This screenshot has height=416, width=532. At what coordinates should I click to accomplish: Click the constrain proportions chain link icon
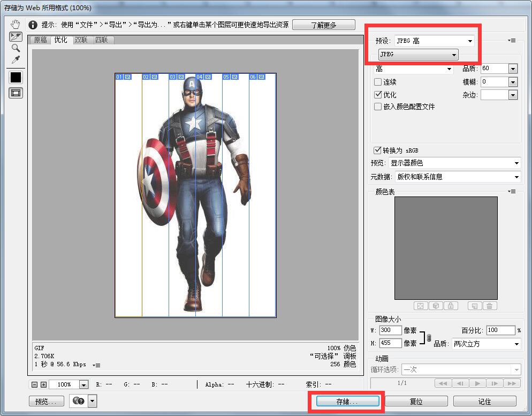click(429, 337)
